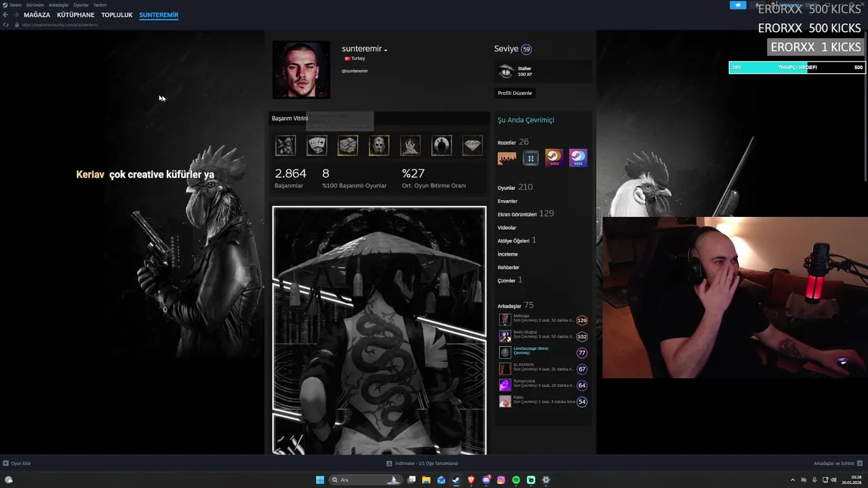This screenshot has height=488, width=868.
Task: Open the campfire achievement icon
Action: pyautogui.click(x=410, y=145)
